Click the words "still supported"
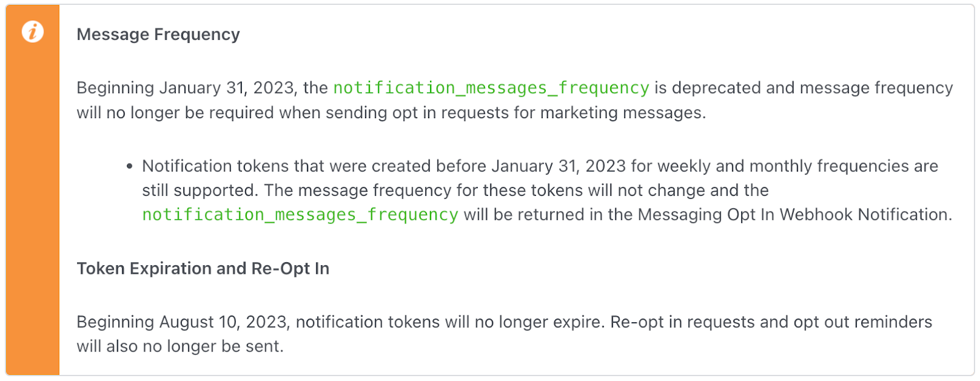Screen dimensions: 980x381 pyautogui.click(x=198, y=190)
